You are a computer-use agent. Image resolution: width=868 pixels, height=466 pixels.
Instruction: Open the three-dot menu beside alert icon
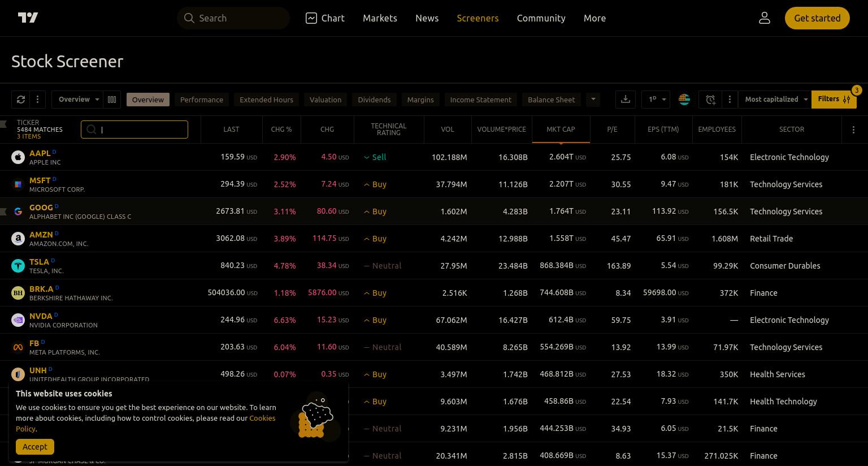click(730, 100)
